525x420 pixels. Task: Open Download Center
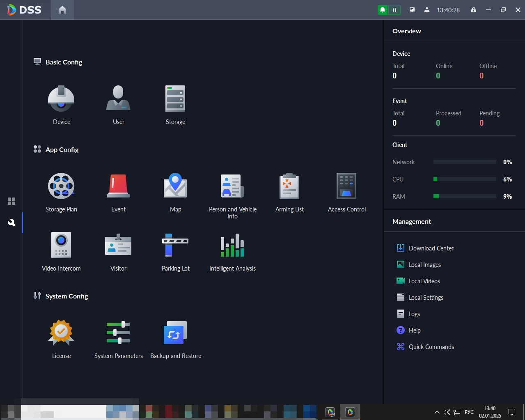pos(425,248)
